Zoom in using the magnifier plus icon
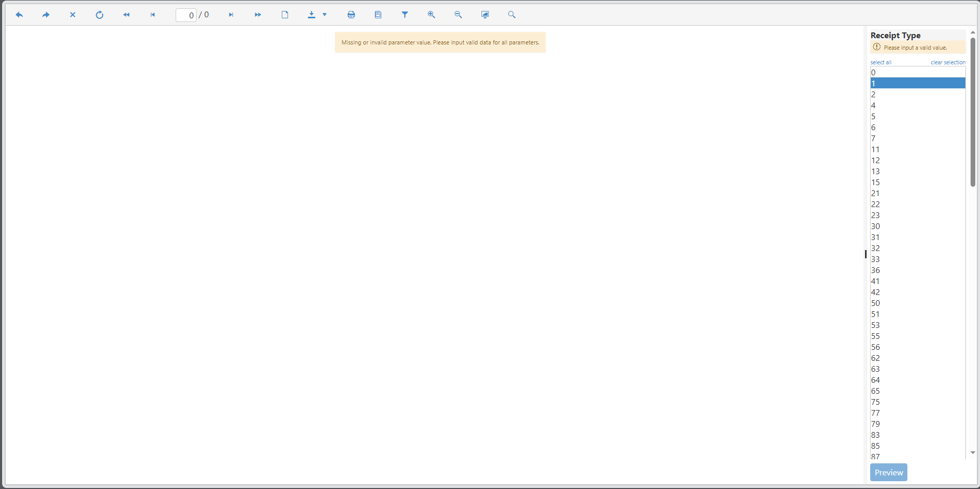The width and height of the screenshot is (980, 489). point(431,15)
